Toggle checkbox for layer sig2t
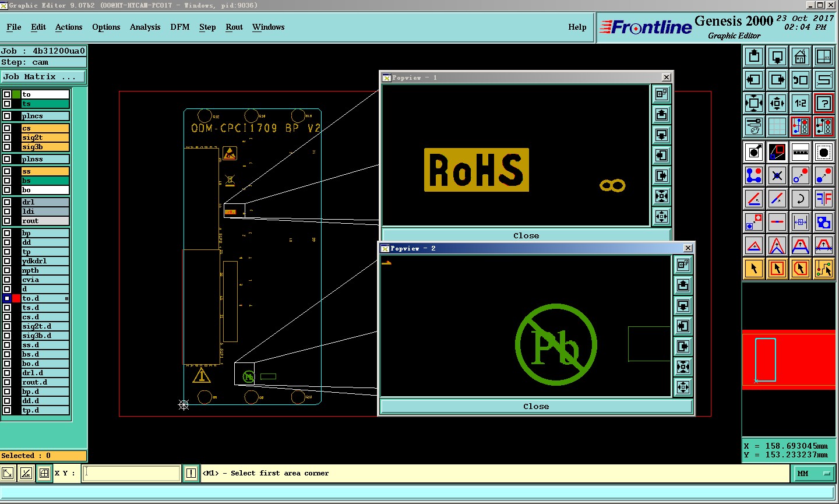Image resolution: width=839 pixels, height=504 pixels. [7, 138]
